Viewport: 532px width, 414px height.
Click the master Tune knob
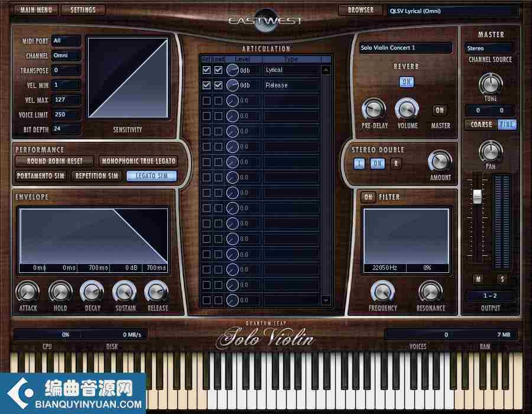coord(490,84)
